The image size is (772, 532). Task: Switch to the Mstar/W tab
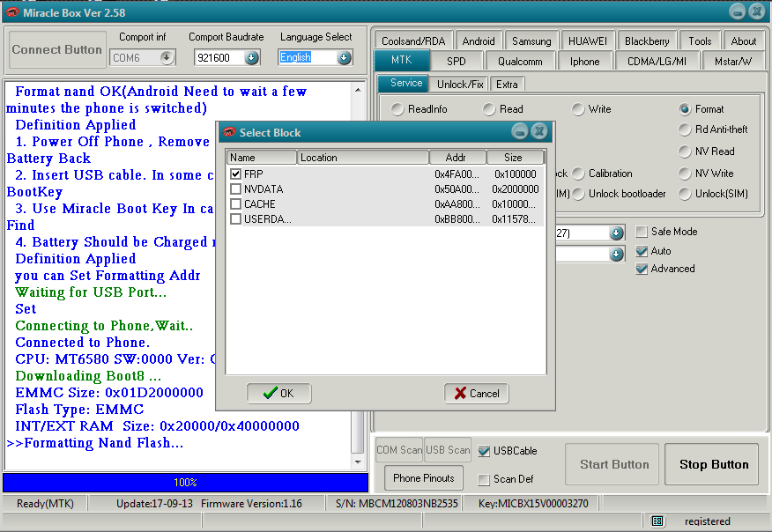coord(733,61)
